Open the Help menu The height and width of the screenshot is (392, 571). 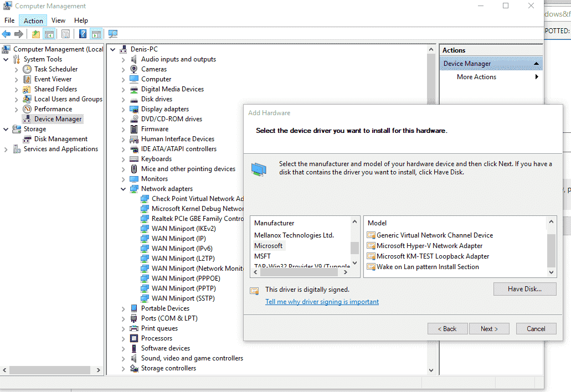click(81, 20)
